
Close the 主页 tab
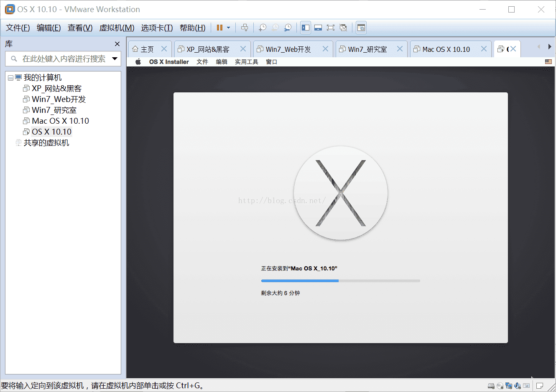point(164,49)
